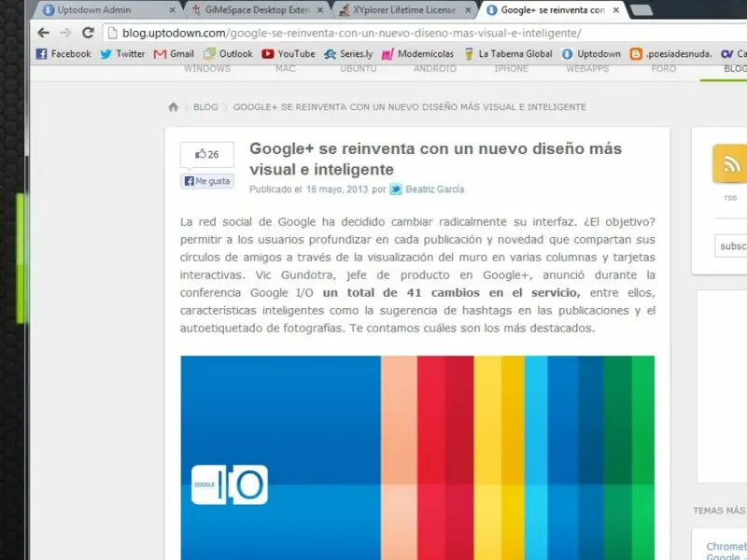Go to the ANDROID section

click(x=435, y=68)
